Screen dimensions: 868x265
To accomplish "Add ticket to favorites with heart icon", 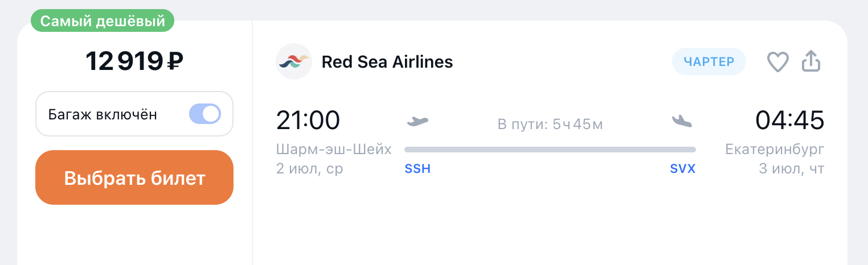I will coord(777,62).
